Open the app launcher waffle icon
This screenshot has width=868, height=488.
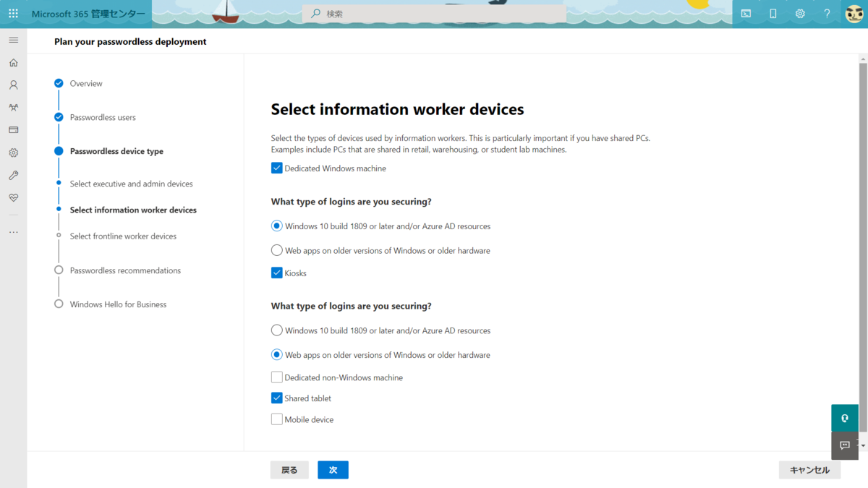click(x=13, y=14)
